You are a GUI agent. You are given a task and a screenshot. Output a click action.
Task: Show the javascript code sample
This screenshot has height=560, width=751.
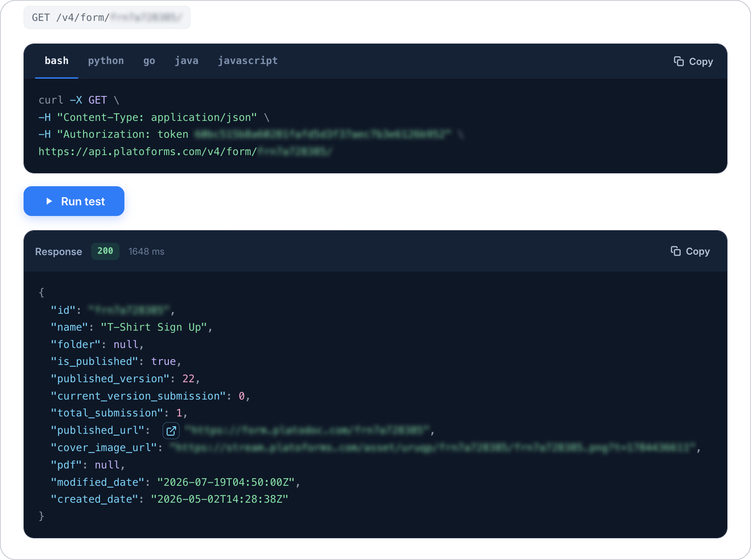point(248,61)
